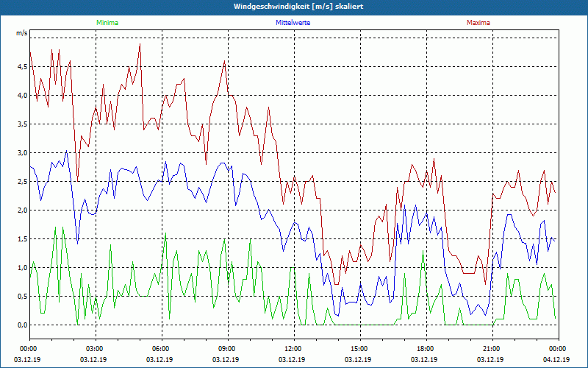Click the 0,0 y-axis label
This screenshot has width=588, height=368.
tap(22, 325)
